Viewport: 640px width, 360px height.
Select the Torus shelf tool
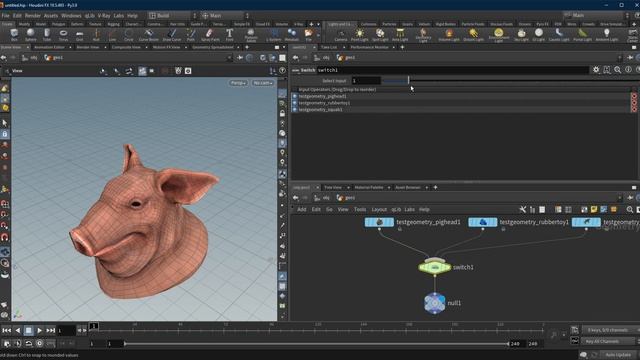(63, 35)
